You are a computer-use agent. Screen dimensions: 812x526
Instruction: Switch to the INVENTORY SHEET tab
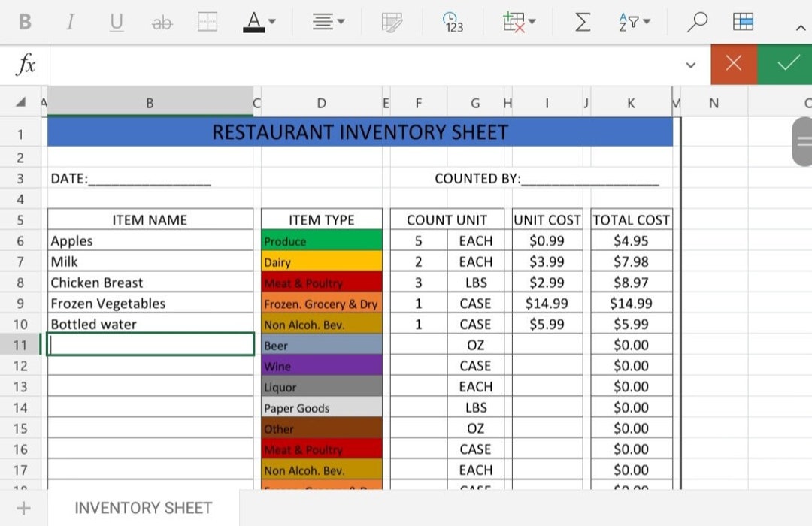[143, 508]
